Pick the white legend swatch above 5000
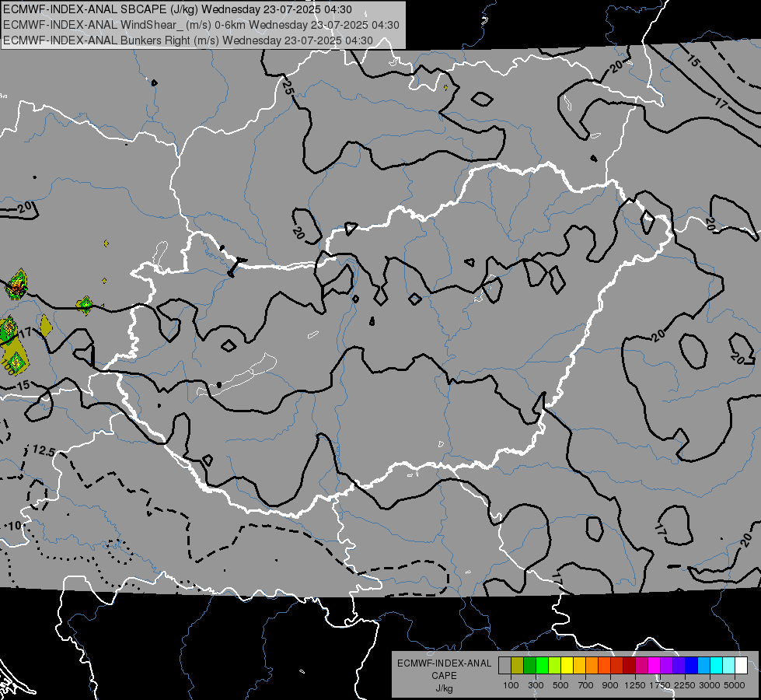The image size is (761, 700). (x=741, y=666)
